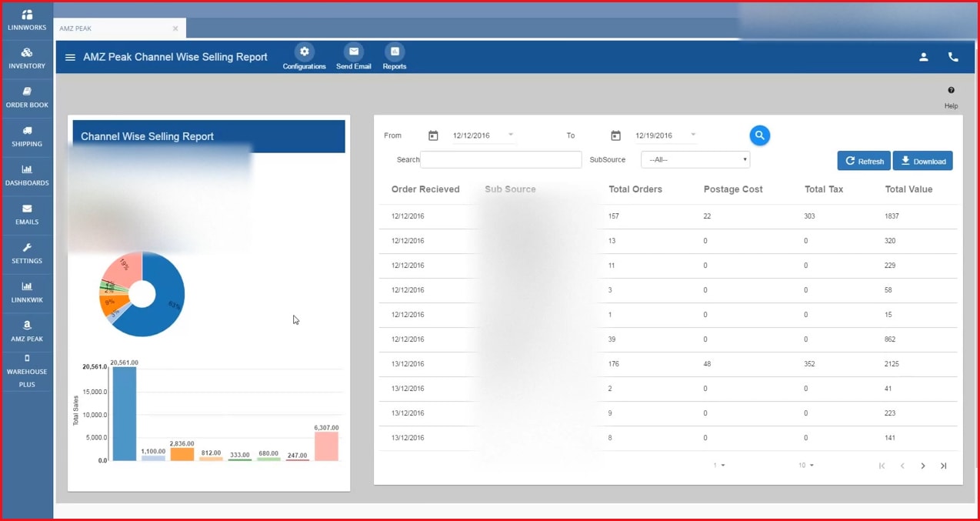The width and height of the screenshot is (980, 521).
Task: Select the postage cost cell 22
Action: pos(707,216)
